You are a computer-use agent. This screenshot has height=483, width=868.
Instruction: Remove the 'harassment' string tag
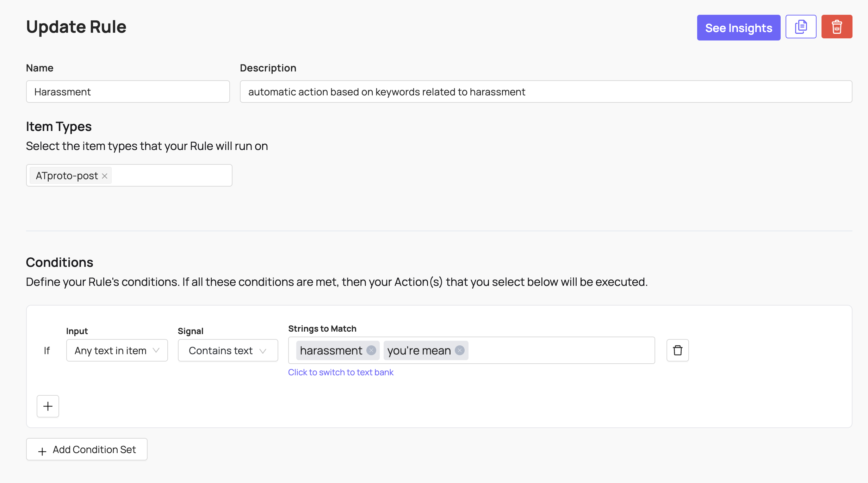(x=371, y=350)
